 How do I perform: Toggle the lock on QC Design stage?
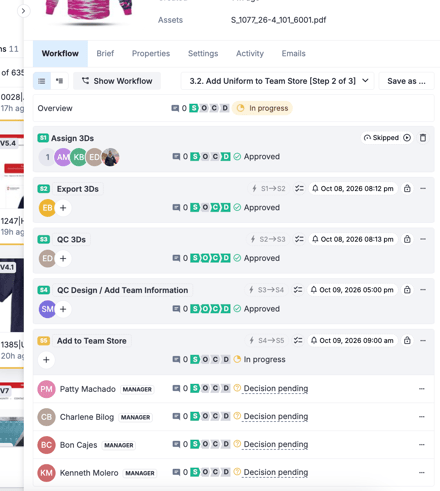(407, 290)
